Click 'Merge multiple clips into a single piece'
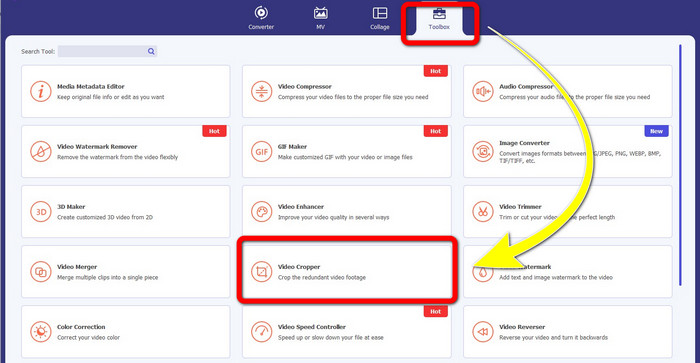This screenshot has height=363, width=700. (108, 277)
